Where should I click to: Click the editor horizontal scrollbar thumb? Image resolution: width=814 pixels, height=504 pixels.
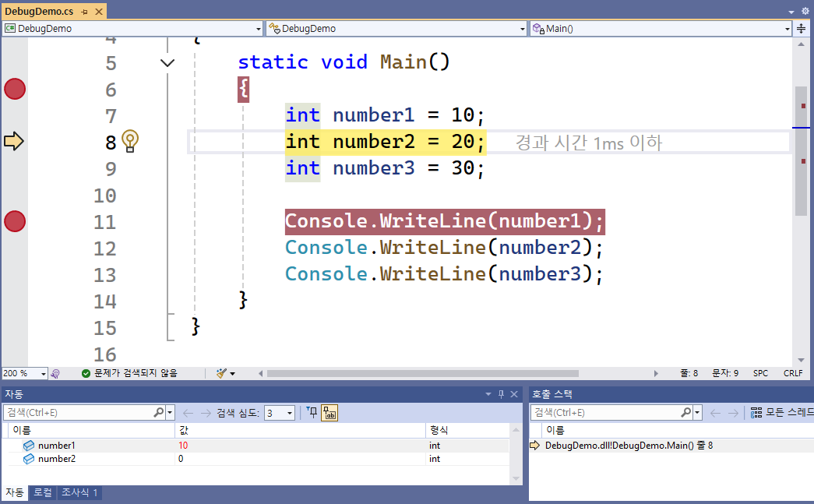(x=421, y=374)
